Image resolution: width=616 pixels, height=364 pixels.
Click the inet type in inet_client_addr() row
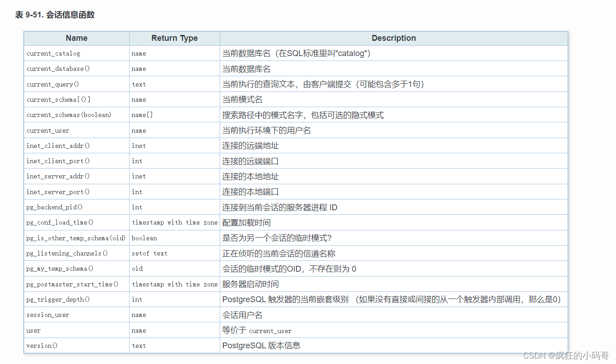click(x=174, y=146)
